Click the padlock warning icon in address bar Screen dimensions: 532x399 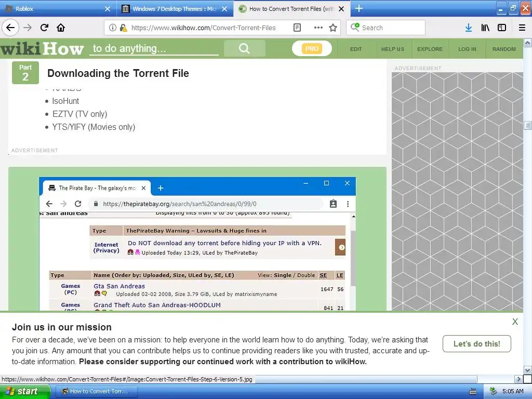tap(124, 28)
